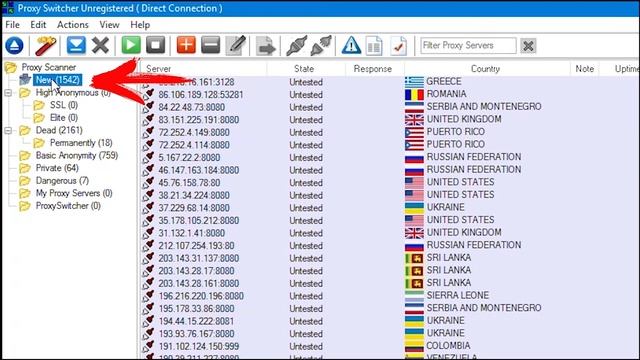640x360 pixels.
Task: Click the black X delete toolbar icon
Action: [100, 45]
